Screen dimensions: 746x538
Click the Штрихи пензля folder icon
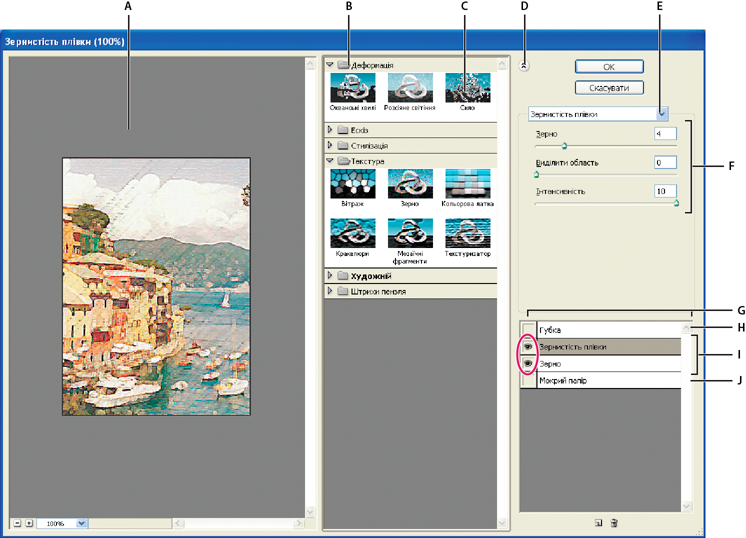point(343,292)
